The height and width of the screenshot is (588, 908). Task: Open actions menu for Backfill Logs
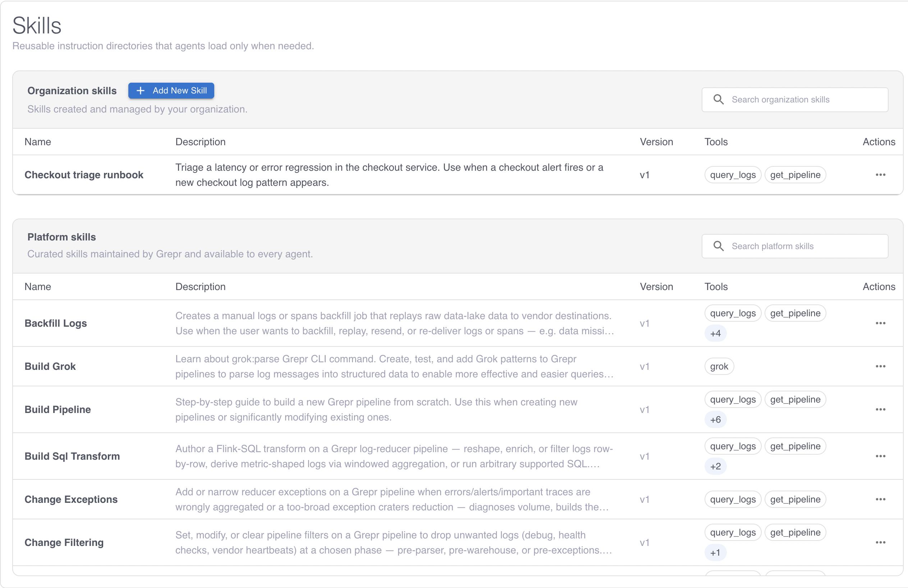(880, 323)
